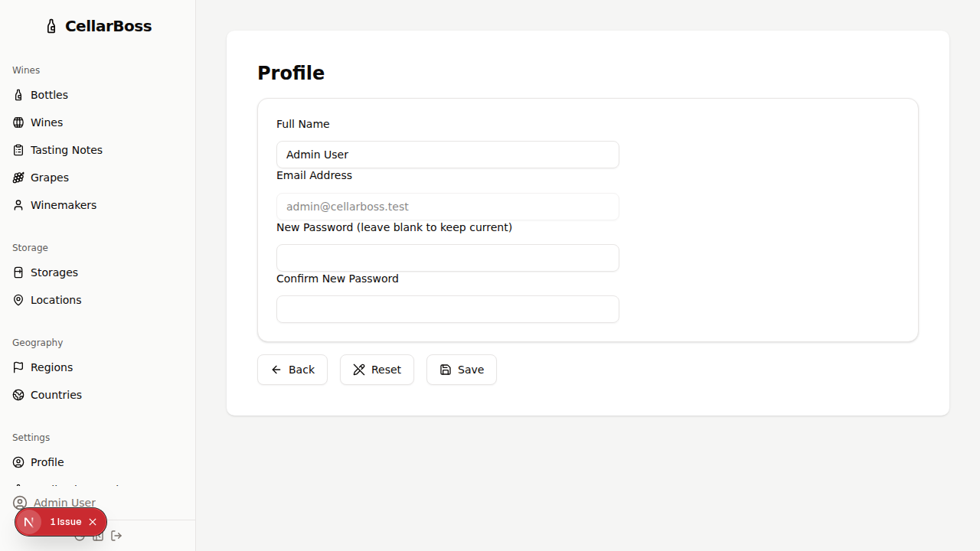Click the Grapes icon in sidebar

[x=18, y=178]
